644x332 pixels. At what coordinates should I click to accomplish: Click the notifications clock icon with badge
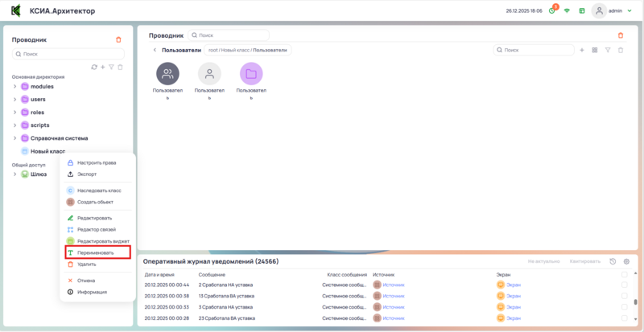[x=551, y=10]
